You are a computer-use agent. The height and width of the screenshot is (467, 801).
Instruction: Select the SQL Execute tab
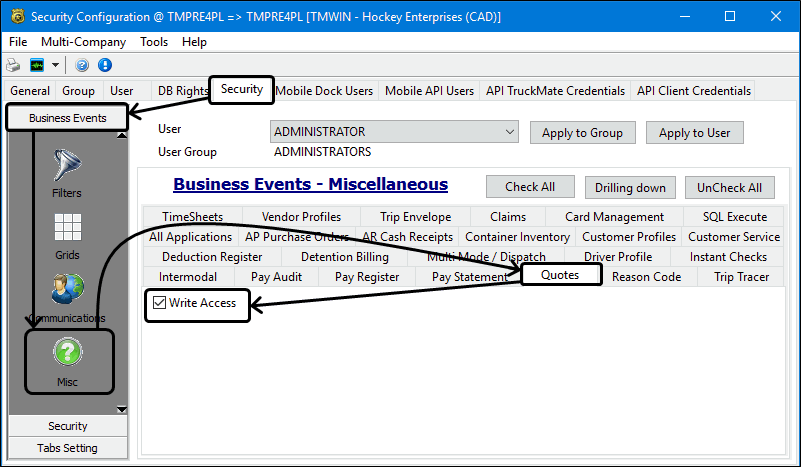click(x=735, y=217)
